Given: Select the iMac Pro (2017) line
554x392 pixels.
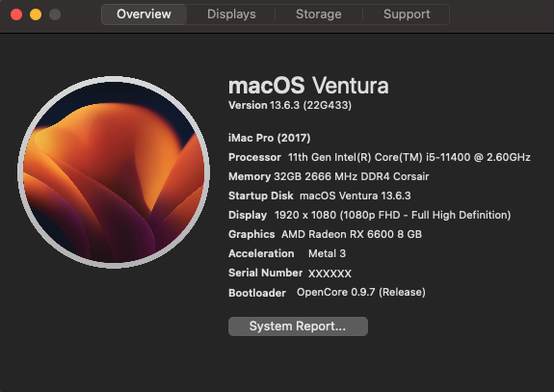Looking at the screenshot, I should click(x=269, y=138).
